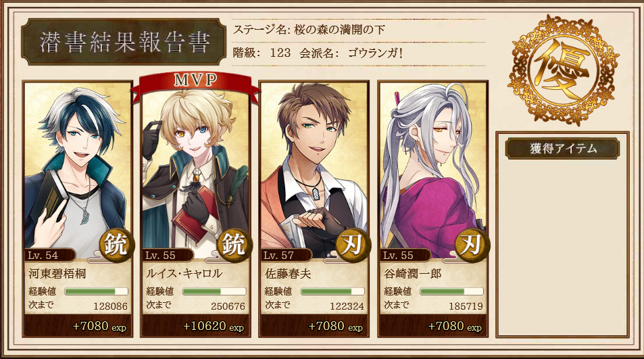Click the 獲得アイテム panel header
The width and height of the screenshot is (644, 359).
562,148
